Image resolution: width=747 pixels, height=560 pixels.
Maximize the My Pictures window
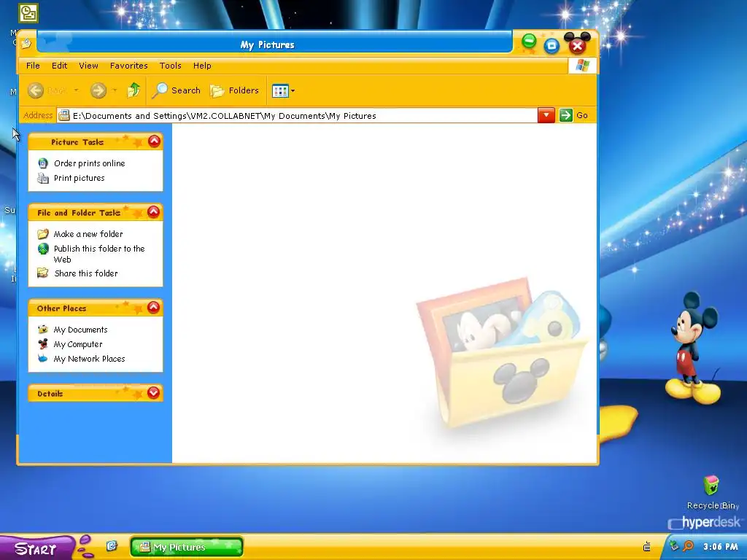pyautogui.click(x=551, y=46)
